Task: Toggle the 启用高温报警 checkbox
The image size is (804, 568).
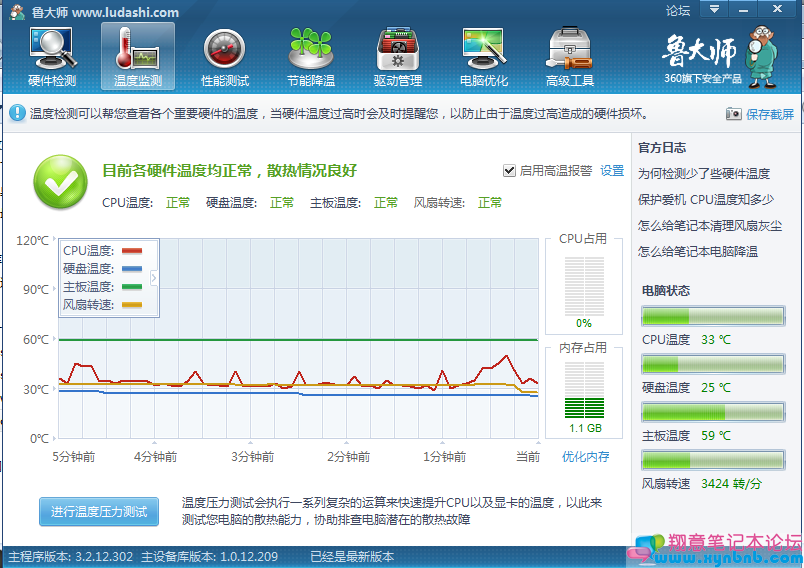Action: (x=509, y=171)
